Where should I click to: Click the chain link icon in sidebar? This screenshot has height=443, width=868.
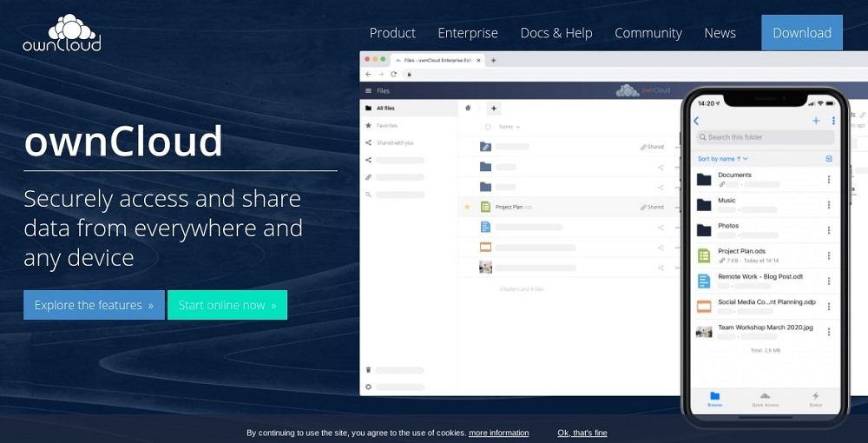[369, 177]
